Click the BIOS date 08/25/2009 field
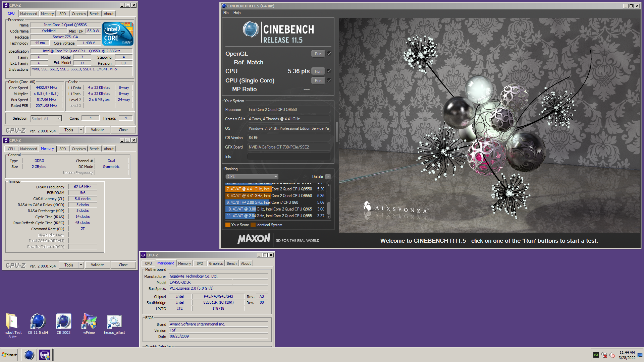 (218, 336)
